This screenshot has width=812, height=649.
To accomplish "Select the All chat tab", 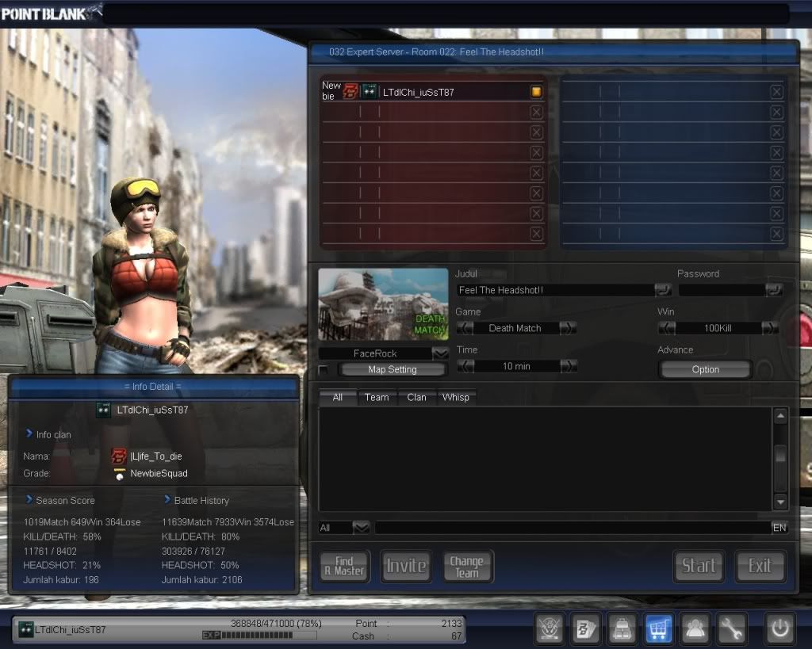I will pos(338,398).
